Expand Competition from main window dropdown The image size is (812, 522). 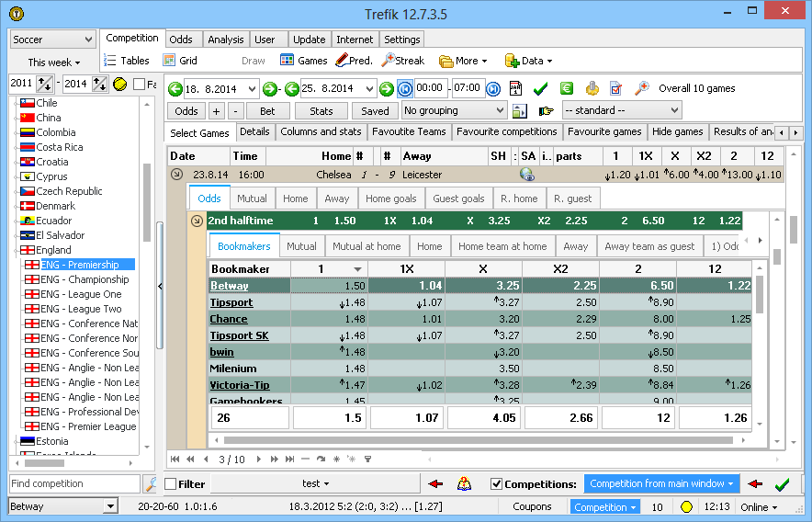point(661,484)
